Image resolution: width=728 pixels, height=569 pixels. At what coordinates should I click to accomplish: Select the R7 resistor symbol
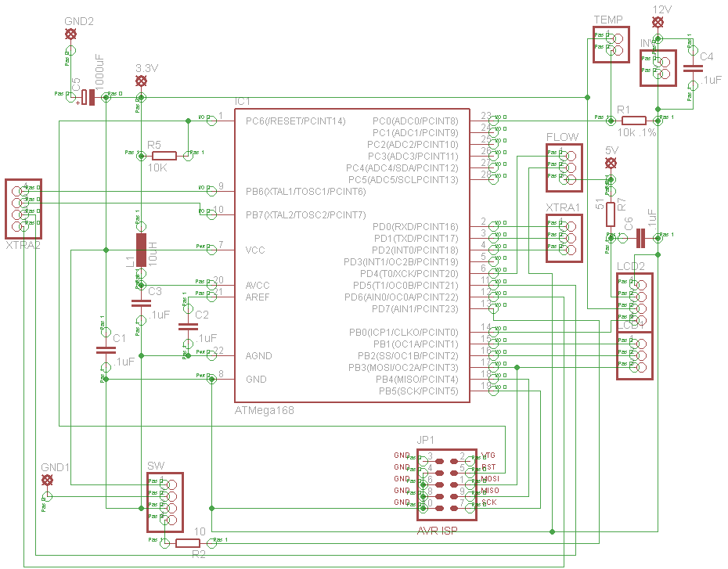(611, 214)
